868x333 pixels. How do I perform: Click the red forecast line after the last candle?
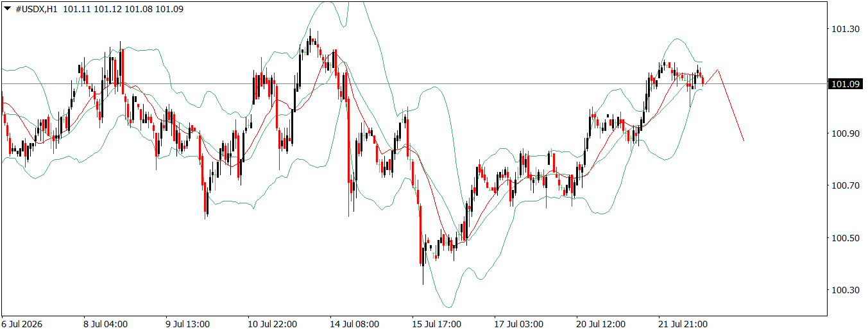point(730,104)
